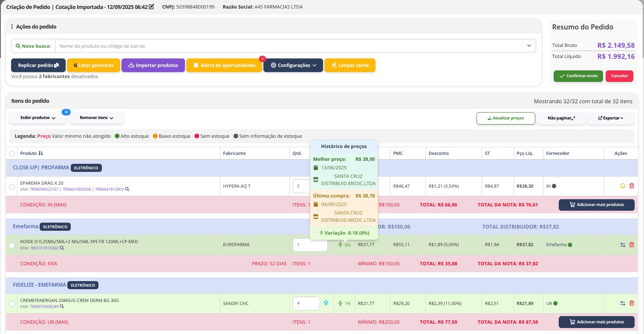
Task: Open EAN link 7891317015060
Action: 44,248
